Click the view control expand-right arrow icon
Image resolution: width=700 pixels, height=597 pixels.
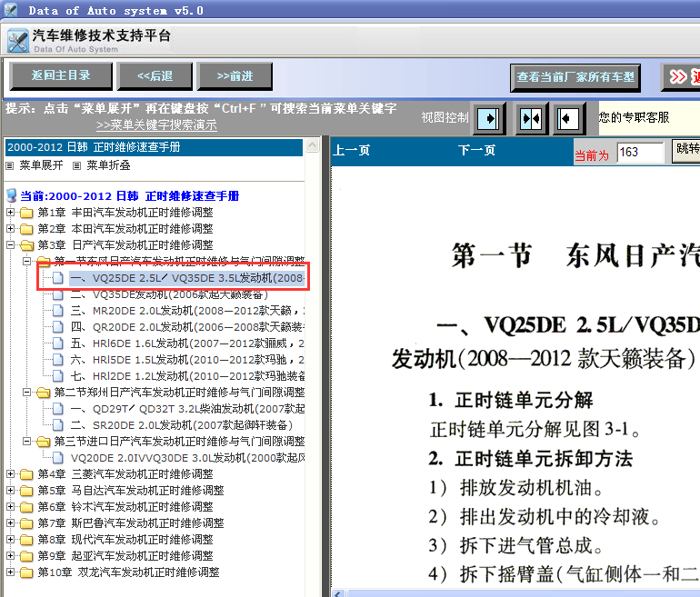click(489, 119)
